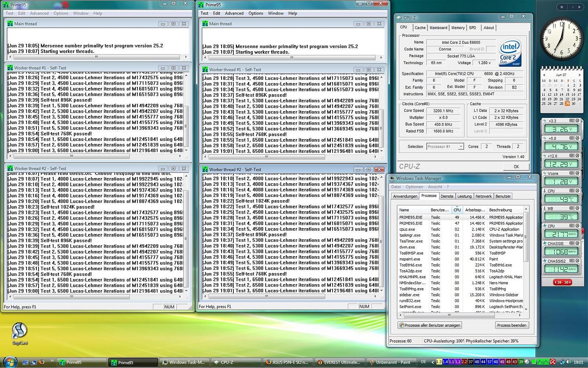Expand hidden tray icons arrow
Image resolution: width=588 pixels, height=368 pixels.
(x=433, y=362)
